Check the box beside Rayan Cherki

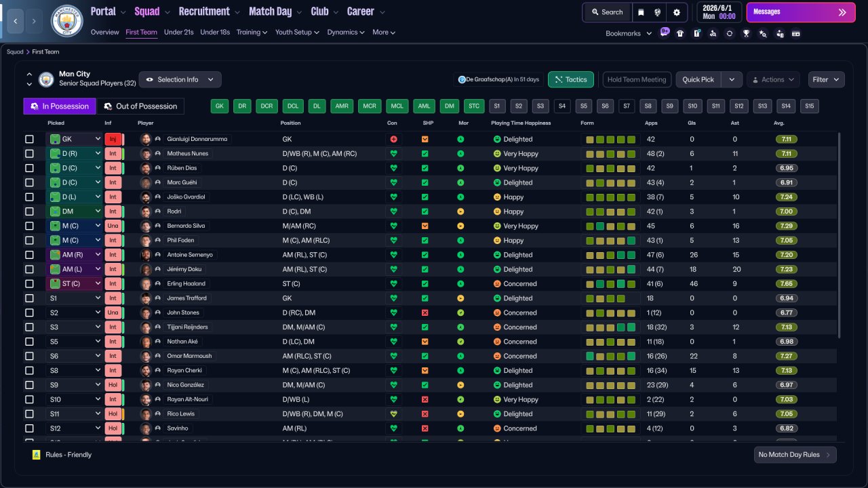(x=29, y=371)
